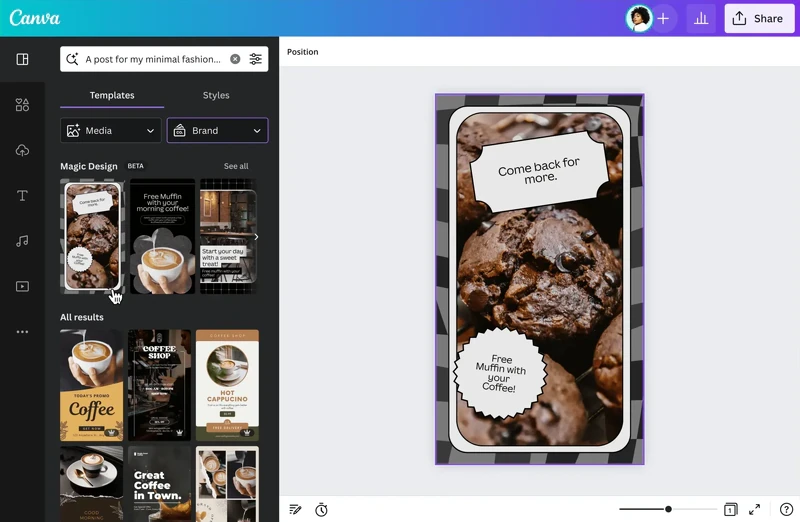Open the analytics bar chart icon

[701, 19]
